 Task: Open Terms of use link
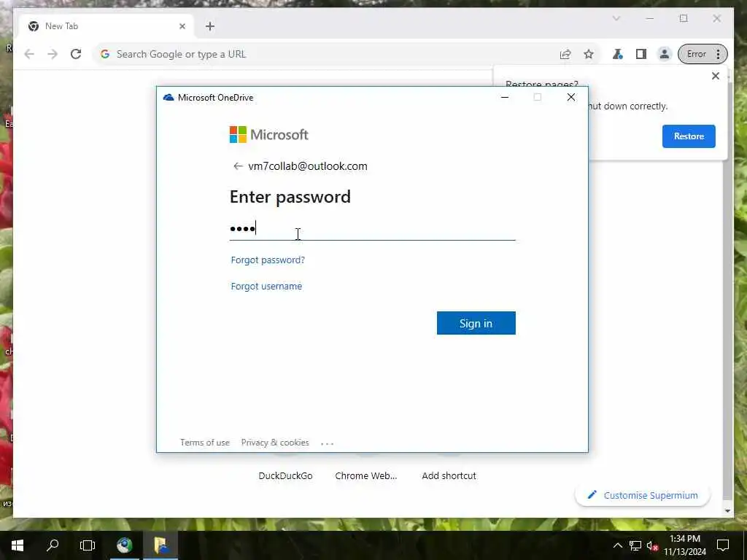point(205,443)
